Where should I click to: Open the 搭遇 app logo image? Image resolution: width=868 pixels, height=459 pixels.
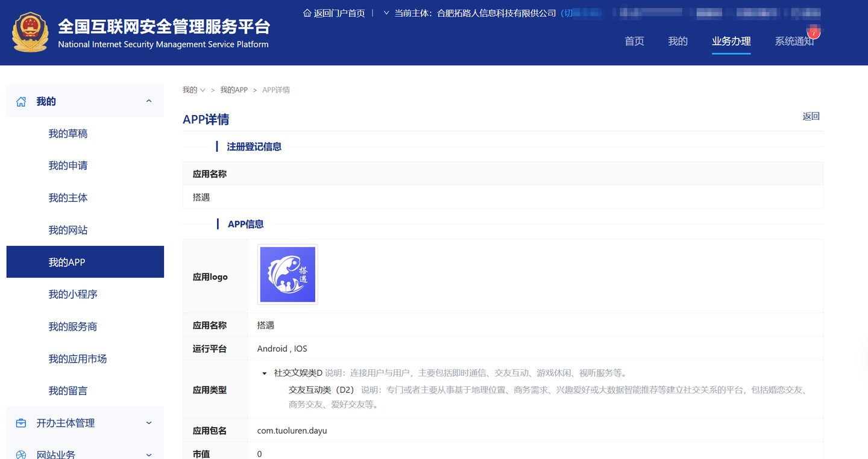click(288, 274)
